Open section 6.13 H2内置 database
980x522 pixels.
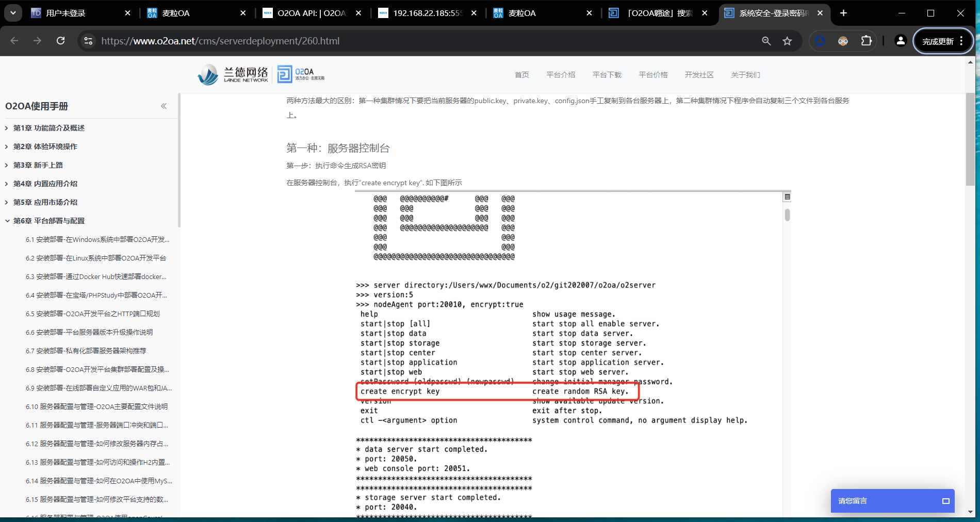coord(97,462)
